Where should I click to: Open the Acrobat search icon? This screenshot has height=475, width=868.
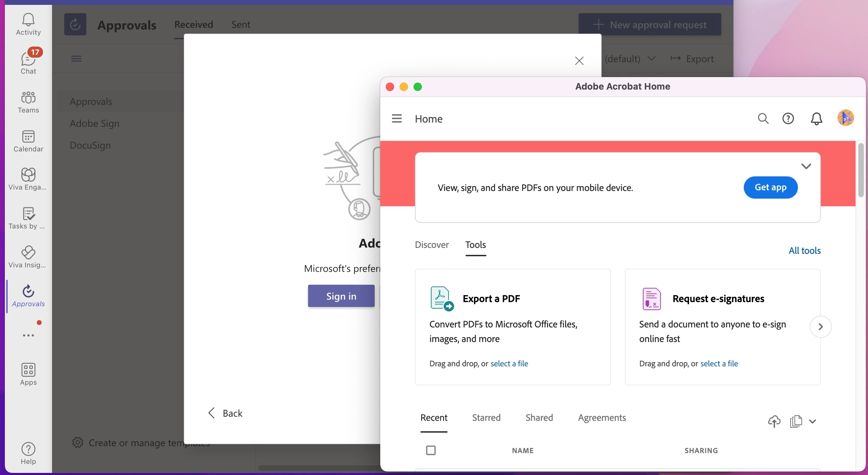[763, 119]
